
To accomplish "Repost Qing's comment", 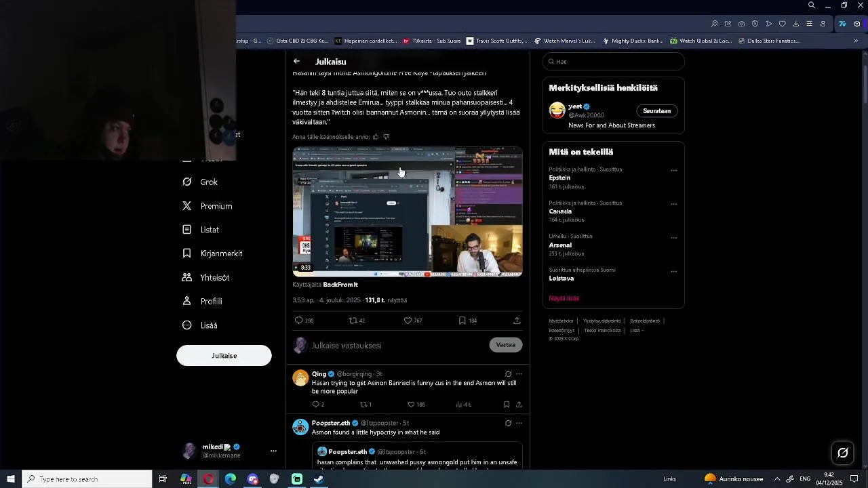I will pyautogui.click(x=363, y=405).
